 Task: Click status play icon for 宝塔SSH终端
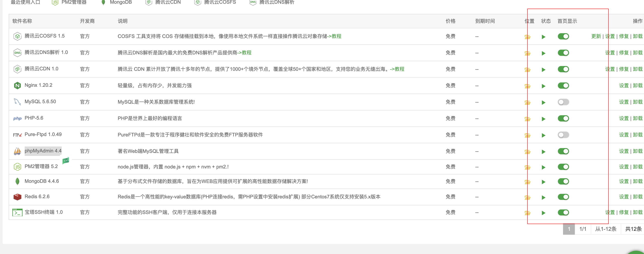(x=543, y=213)
